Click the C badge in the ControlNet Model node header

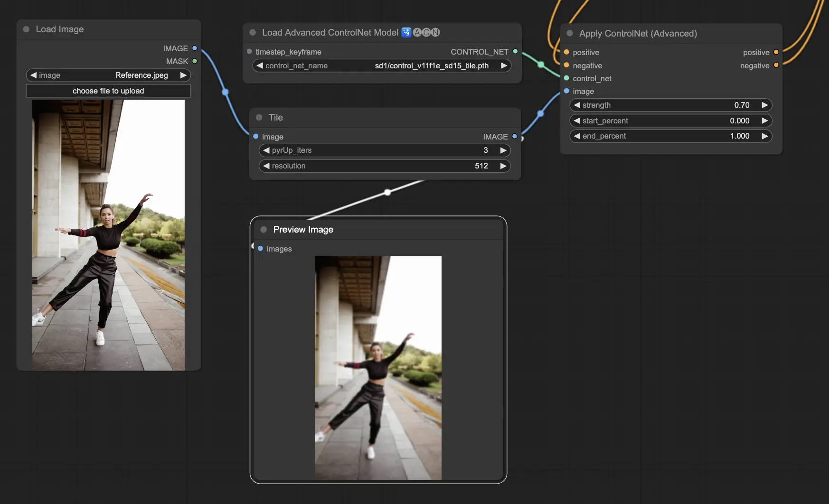(426, 33)
